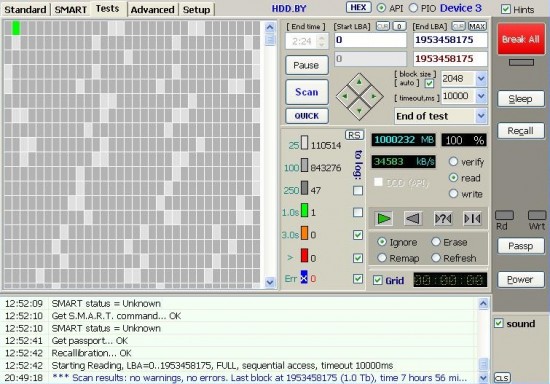Select the butterfly seek mode button
This screenshot has height=384, width=550.
(472, 219)
